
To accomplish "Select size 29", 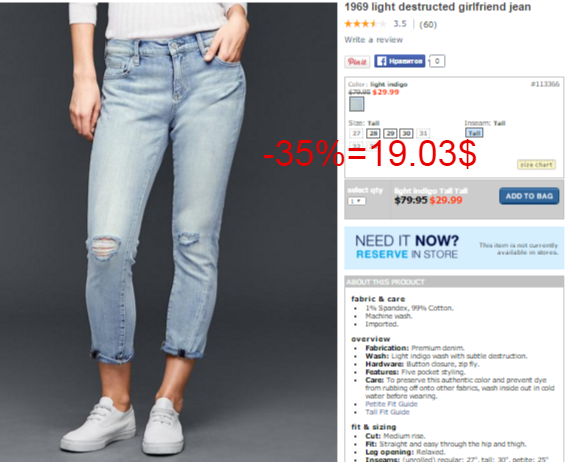I will pos(390,134).
